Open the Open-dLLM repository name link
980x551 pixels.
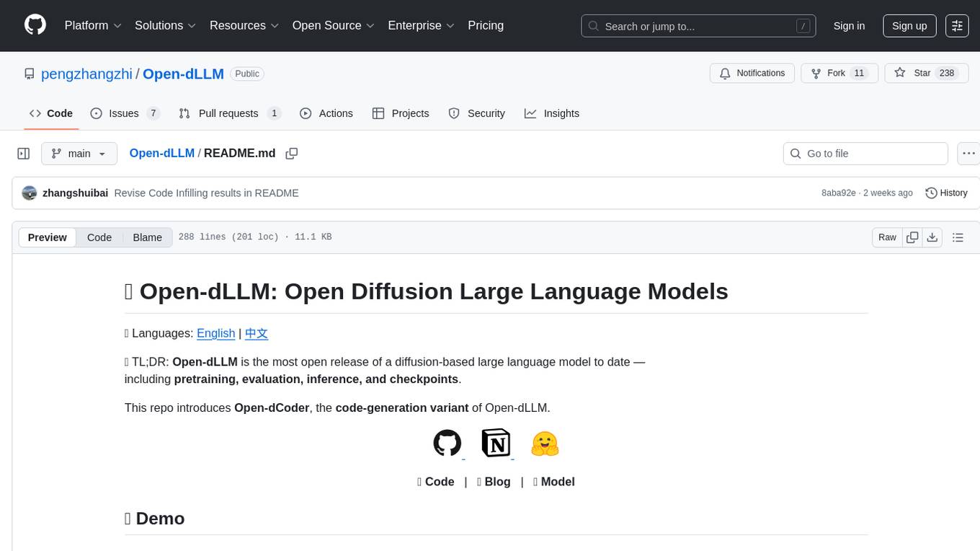coord(183,74)
